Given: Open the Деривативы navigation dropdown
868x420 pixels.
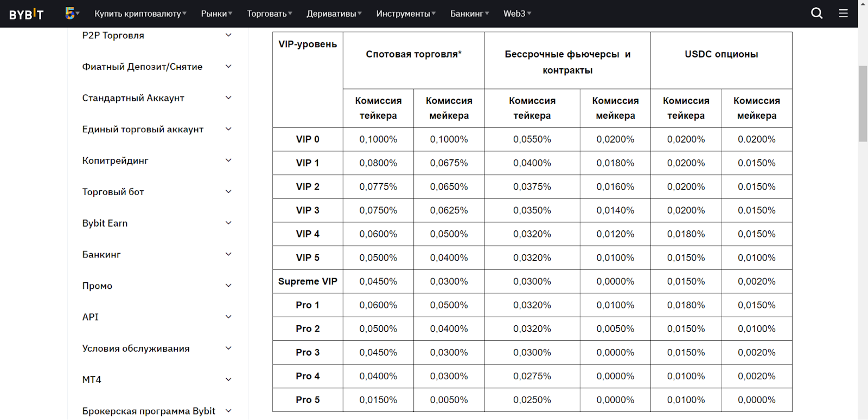Looking at the screenshot, I should click(x=334, y=14).
